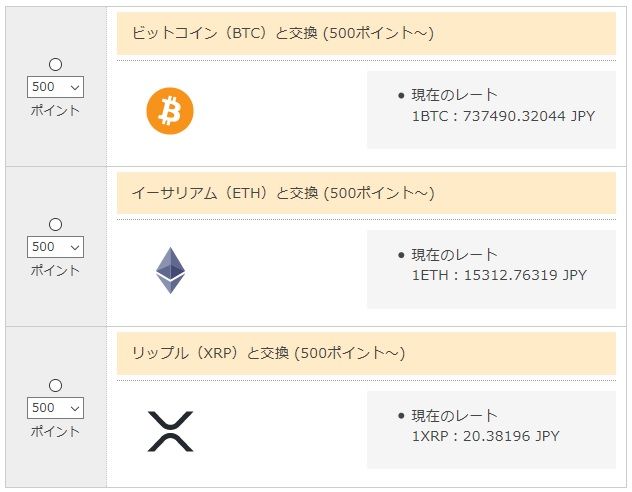
Task: Click the 1BTC rate value text
Action: 503,116
